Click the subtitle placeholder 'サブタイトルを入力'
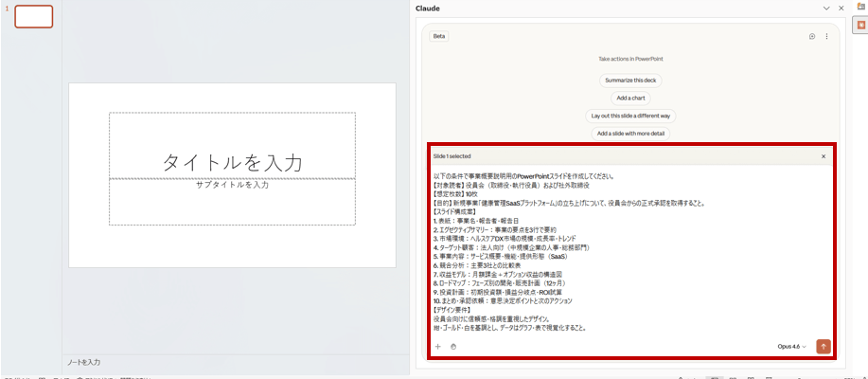868x379 pixels. pyautogui.click(x=232, y=185)
